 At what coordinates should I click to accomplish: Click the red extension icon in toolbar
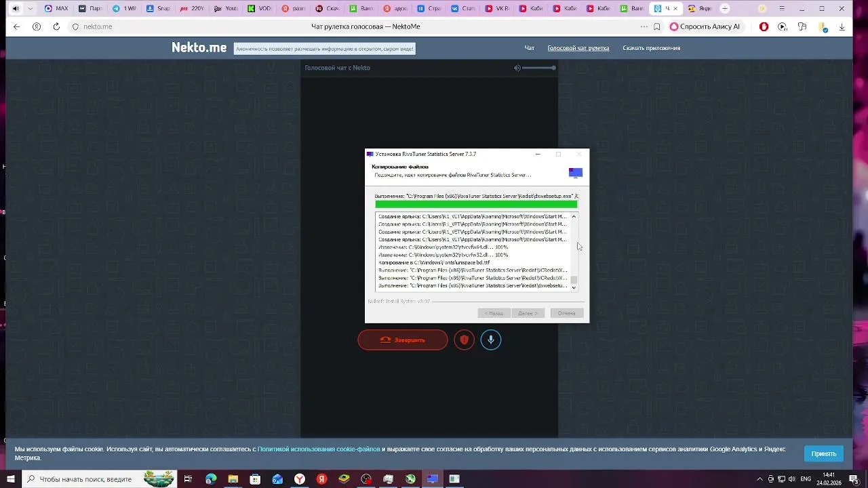click(764, 26)
